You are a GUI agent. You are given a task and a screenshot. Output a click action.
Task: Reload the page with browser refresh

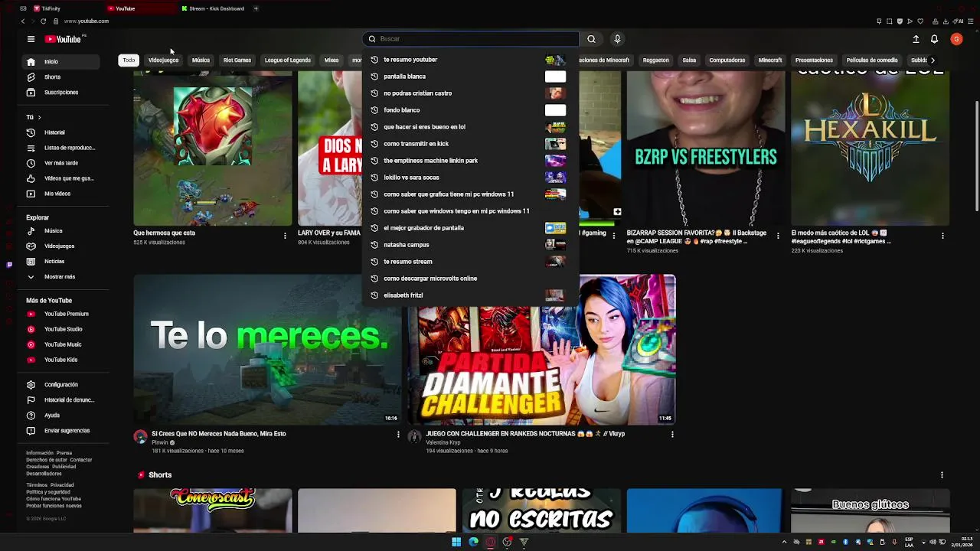[x=44, y=21]
